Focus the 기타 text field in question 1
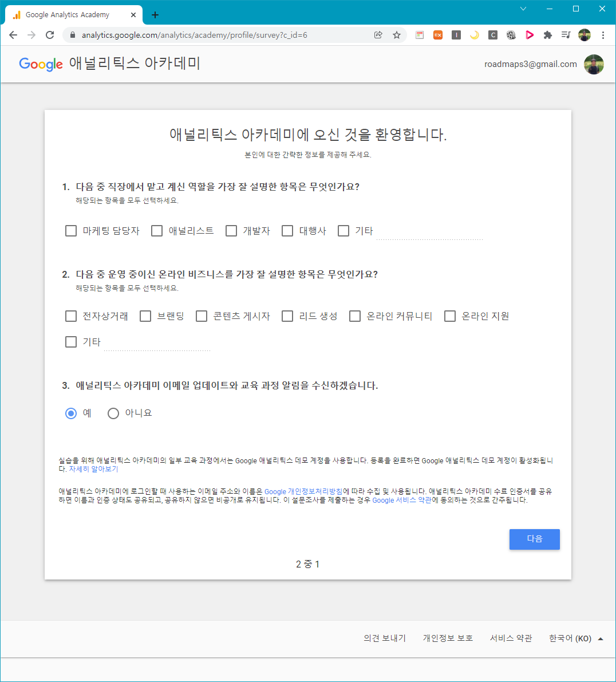616x682 pixels. click(429, 232)
